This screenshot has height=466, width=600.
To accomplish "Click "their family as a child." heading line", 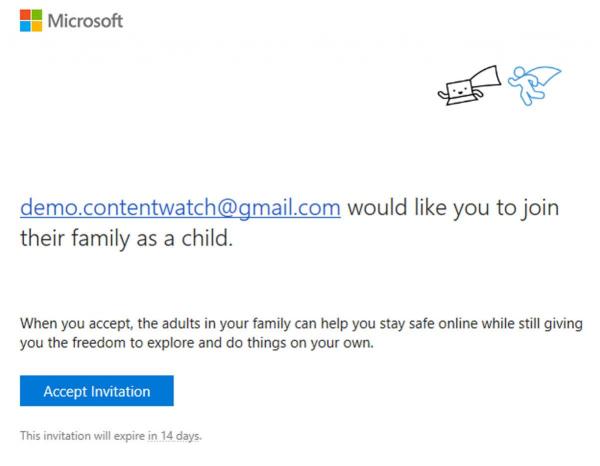I will 125,240.
